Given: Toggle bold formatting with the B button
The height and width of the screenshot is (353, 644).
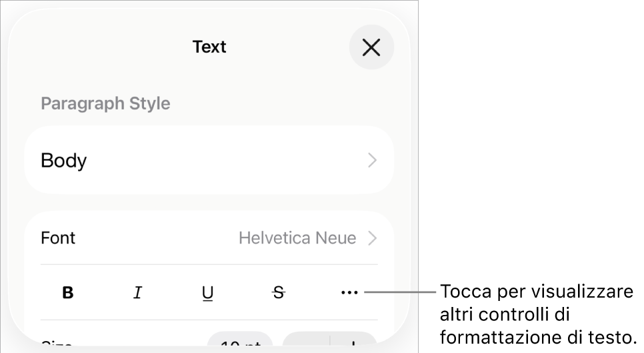Looking at the screenshot, I should [x=68, y=292].
